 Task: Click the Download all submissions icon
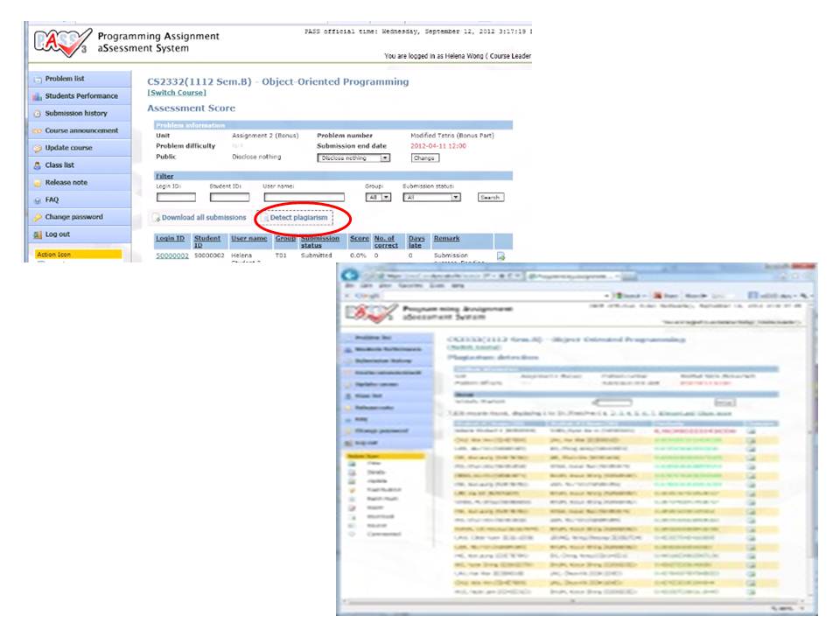[157, 218]
